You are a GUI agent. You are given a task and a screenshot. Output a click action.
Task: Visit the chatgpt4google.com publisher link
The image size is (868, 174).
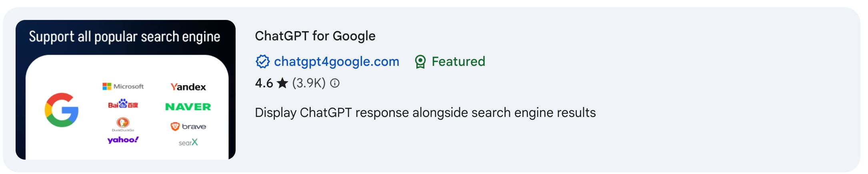336,61
